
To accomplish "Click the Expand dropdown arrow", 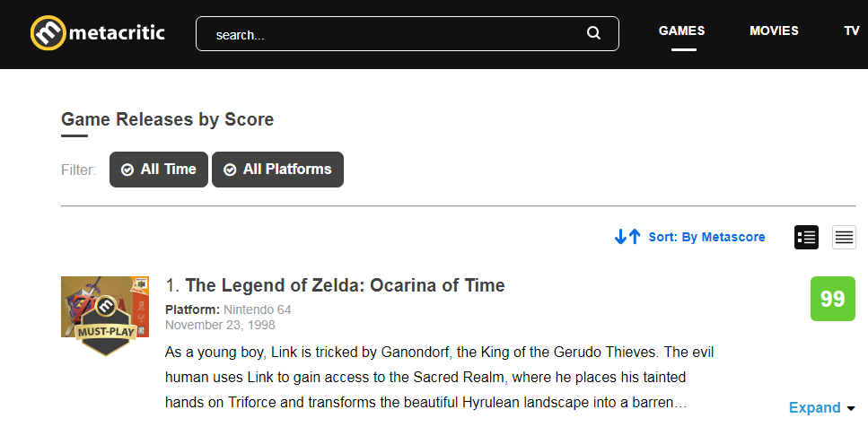I will (851, 409).
